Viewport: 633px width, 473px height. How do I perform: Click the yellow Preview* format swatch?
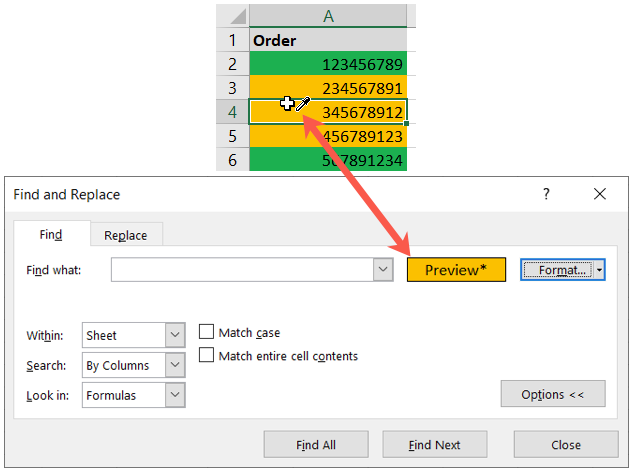pos(456,270)
